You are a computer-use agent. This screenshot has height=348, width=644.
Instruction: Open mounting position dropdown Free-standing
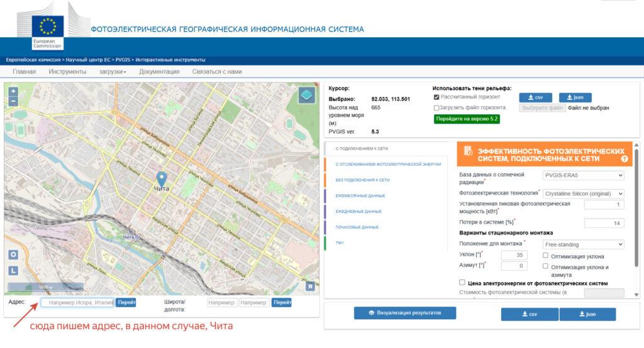point(583,244)
